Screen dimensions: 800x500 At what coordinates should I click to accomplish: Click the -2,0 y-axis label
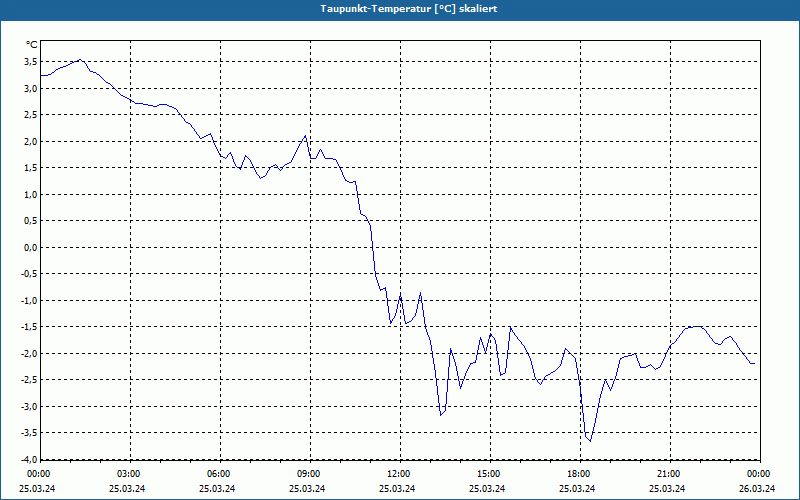[x=29, y=354]
